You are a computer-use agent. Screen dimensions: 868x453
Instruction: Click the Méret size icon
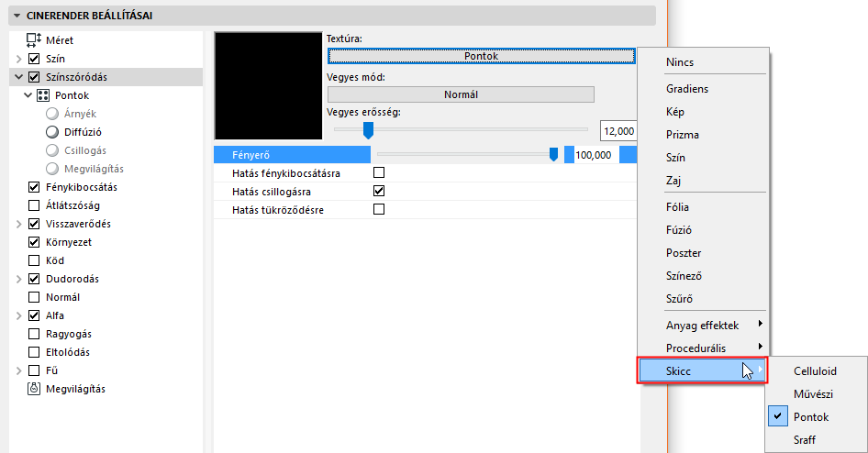click(34, 39)
